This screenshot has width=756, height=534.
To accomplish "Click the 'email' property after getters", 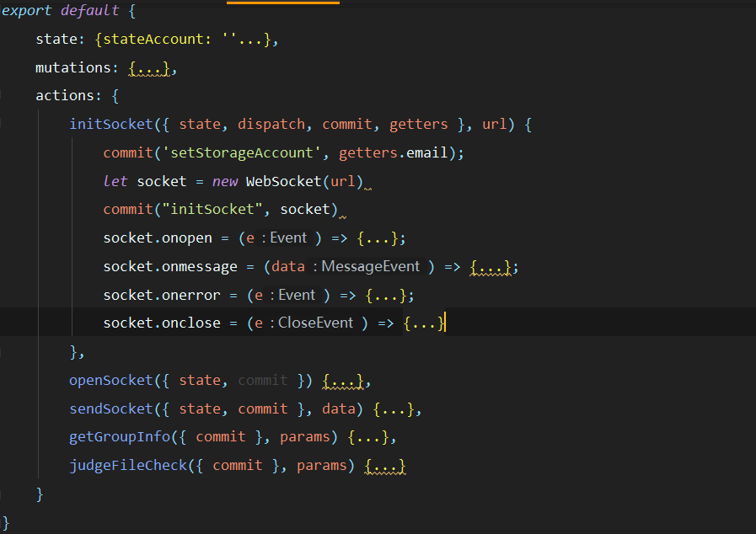I will [427, 152].
